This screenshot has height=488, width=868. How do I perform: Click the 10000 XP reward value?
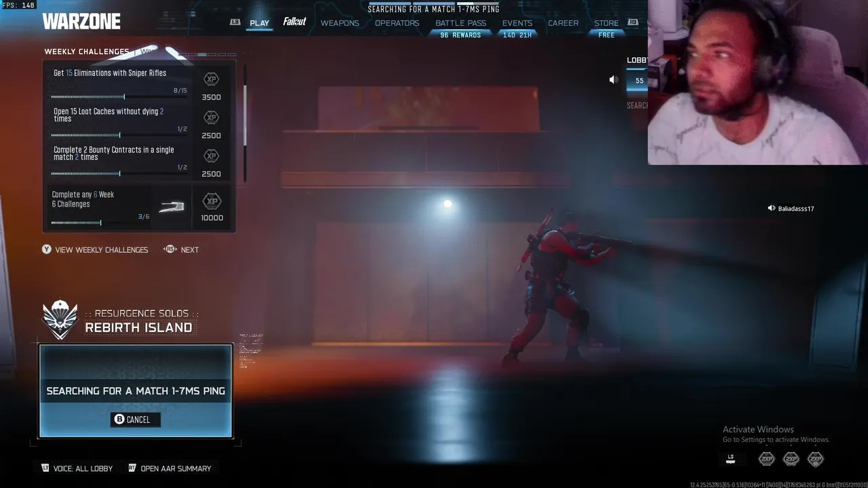coord(212,218)
